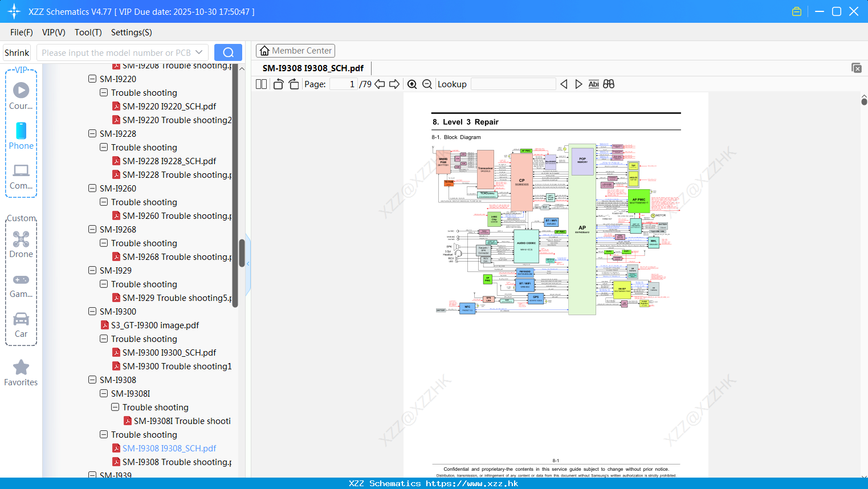Image resolution: width=868 pixels, height=489 pixels.
Task: Collapse the SM-I9308I subfolder node
Action: [104, 393]
